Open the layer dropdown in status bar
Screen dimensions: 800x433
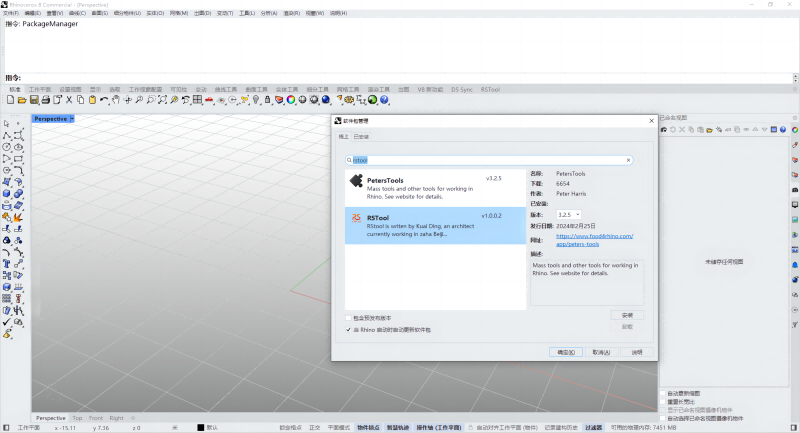click(x=211, y=427)
